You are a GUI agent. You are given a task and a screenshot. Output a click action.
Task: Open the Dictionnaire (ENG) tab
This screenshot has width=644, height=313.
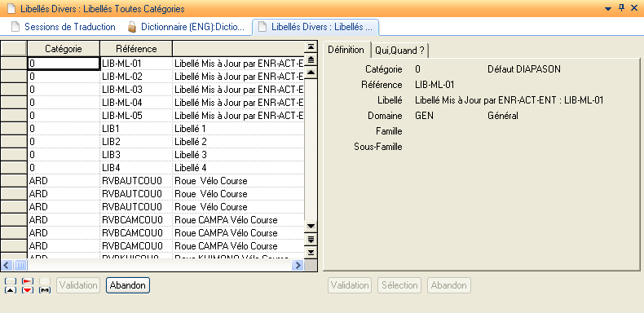186,27
